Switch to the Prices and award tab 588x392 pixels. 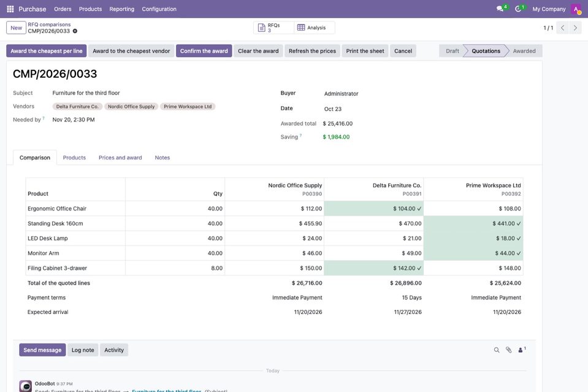tap(120, 158)
